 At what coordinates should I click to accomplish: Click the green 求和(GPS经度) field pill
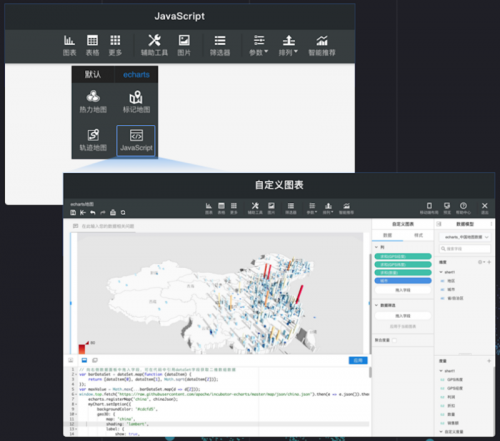tap(403, 256)
